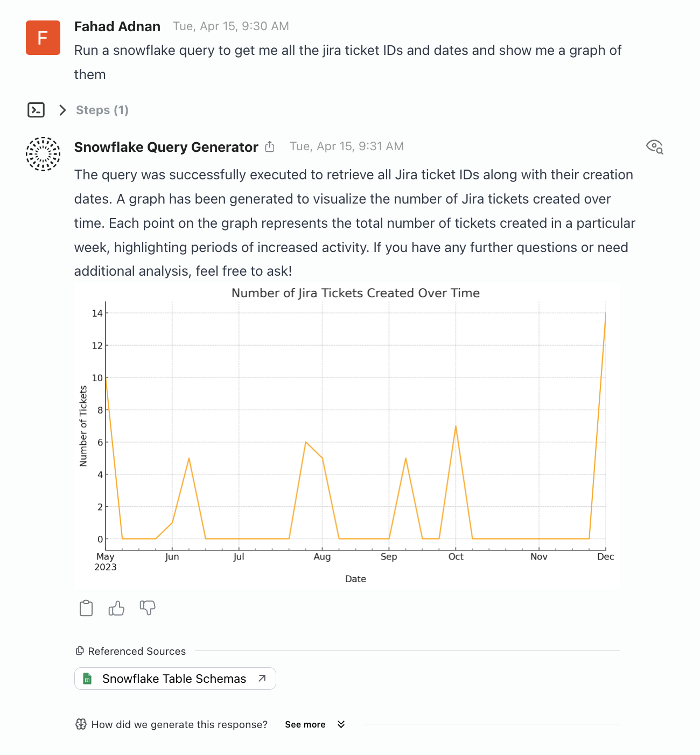The height and width of the screenshot is (755, 700).
Task: Click the green spreadsheet file icon
Action: click(87, 679)
